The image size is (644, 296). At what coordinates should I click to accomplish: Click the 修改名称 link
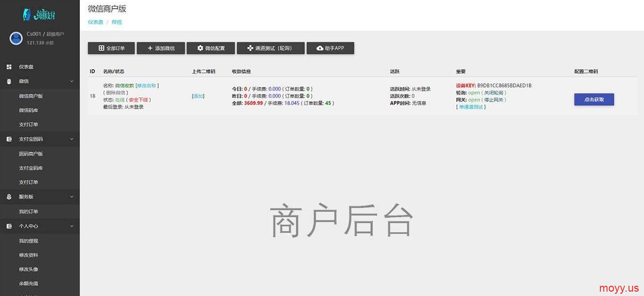147,85
